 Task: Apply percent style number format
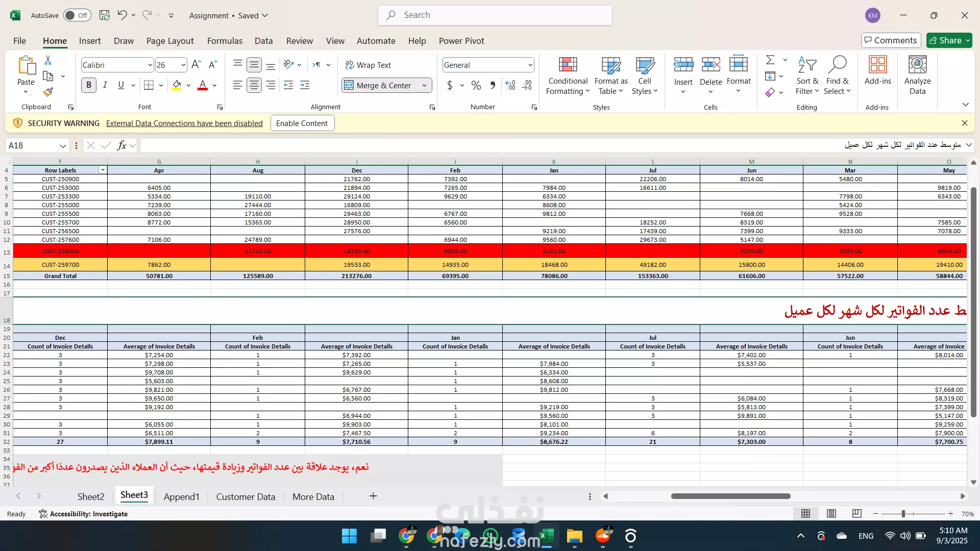pyautogui.click(x=476, y=85)
